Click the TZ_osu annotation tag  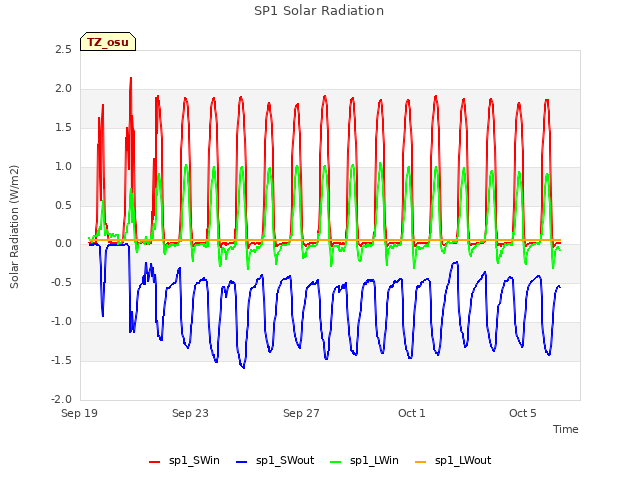pyautogui.click(x=108, y=42)
